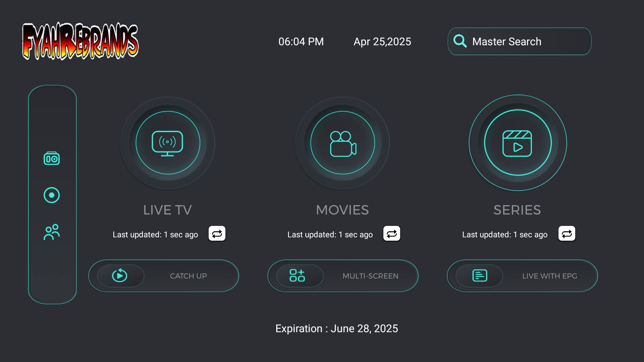This screenshot has height=362, width=644.
Task: Click the Catch Up replay icon
Action: click(x=120, y=276)
